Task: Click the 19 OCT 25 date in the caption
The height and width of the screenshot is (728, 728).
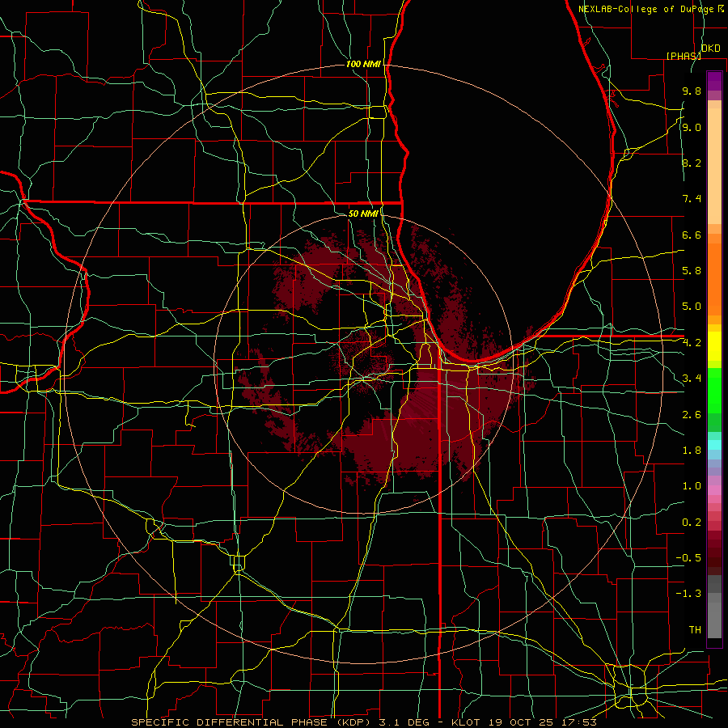Action: 521,722
